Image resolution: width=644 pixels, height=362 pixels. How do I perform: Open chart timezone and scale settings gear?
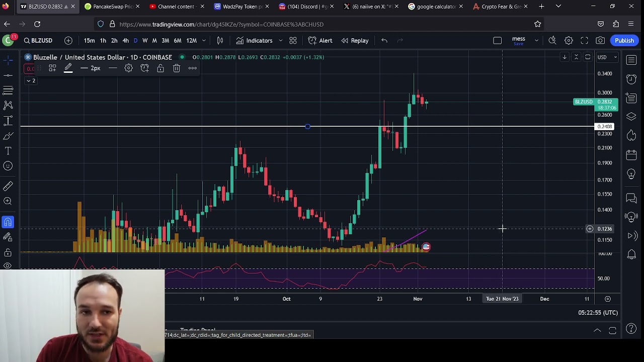(608, 299)
